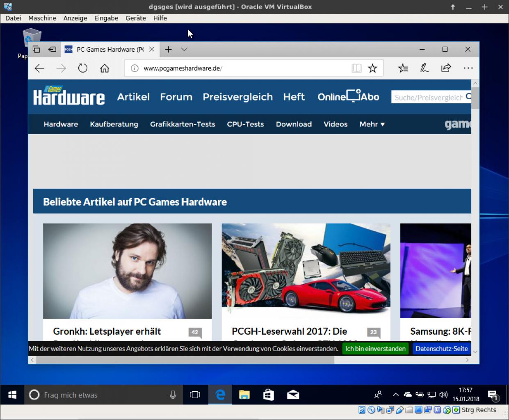The width and height of the screenshot is (509, 420).
Task: Click the Cortana microphone icon
Action: [173, 395]
